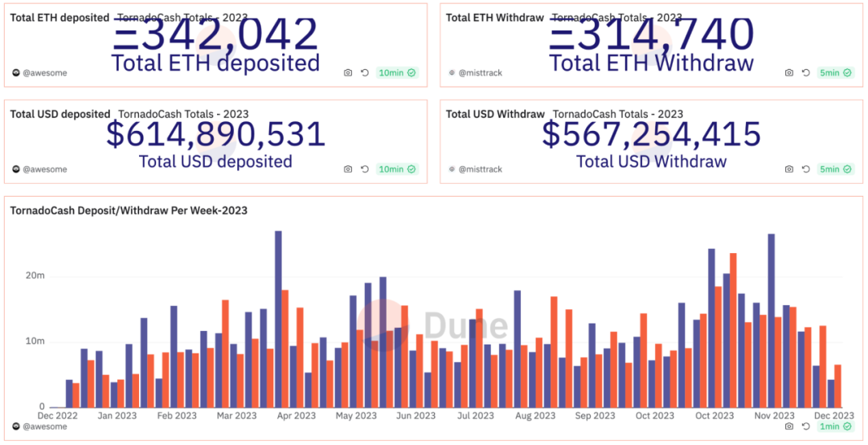This screenshot has height=445, width=868.
Task: Click camera icon on Total USD deposited panel
Action: (348, 169)
